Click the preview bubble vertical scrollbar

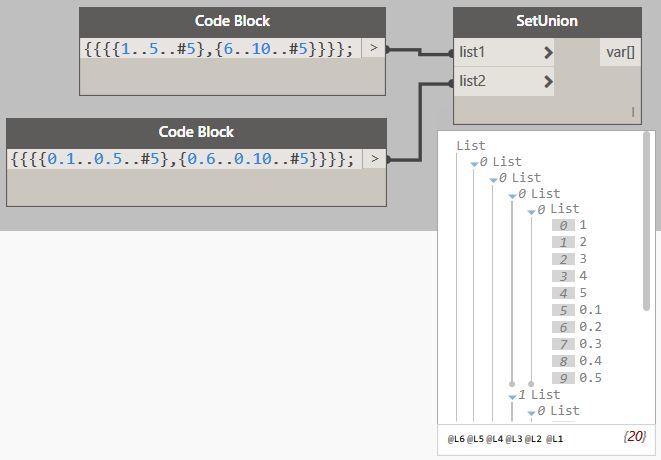pos(647,220)
